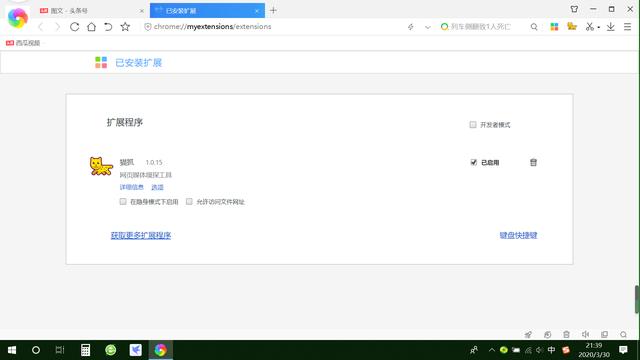Screen dimensions: 640x360
Task: Click the vertical scrollbar thumb at right edge
Action: 637,300
